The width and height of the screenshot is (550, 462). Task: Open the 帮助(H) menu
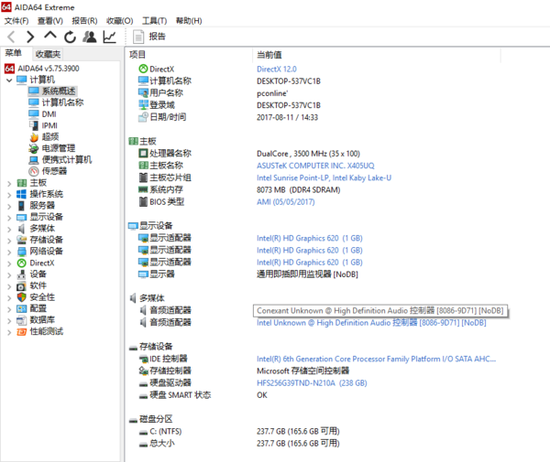click(x=189, y=21)
